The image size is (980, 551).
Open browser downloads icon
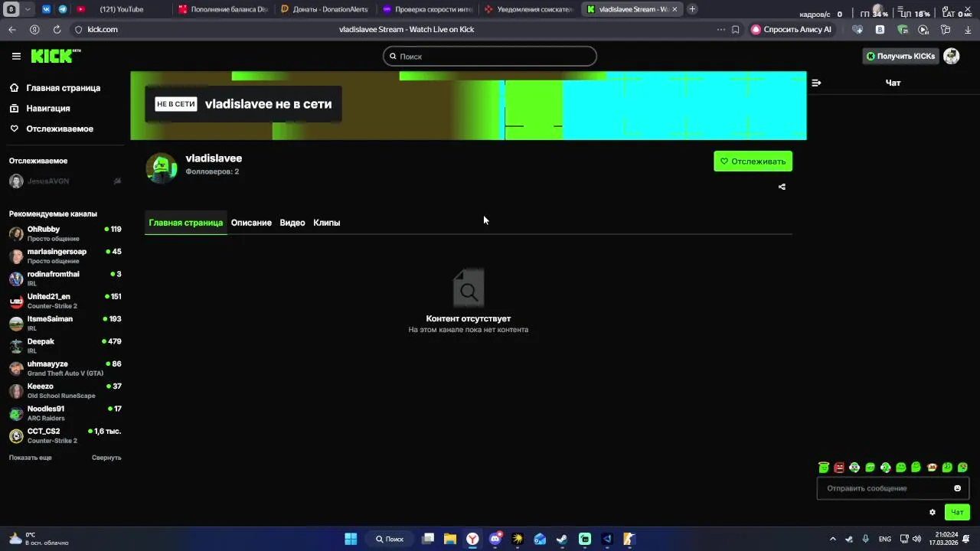(968, 29)
